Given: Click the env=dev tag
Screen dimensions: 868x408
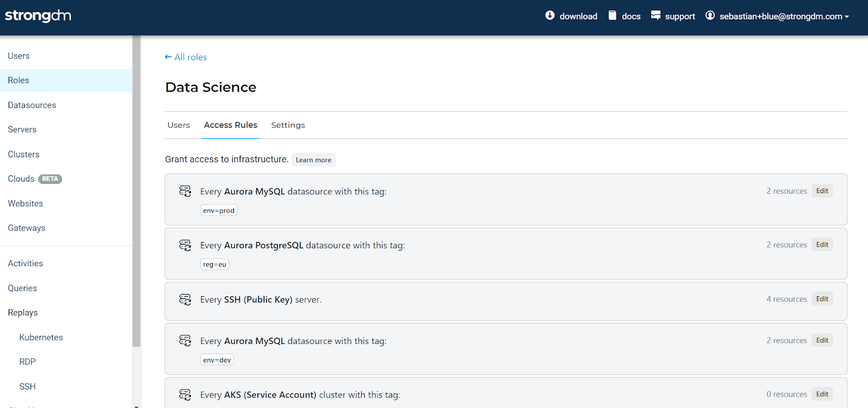Looking at the screenshot, I should click(217, 360).
